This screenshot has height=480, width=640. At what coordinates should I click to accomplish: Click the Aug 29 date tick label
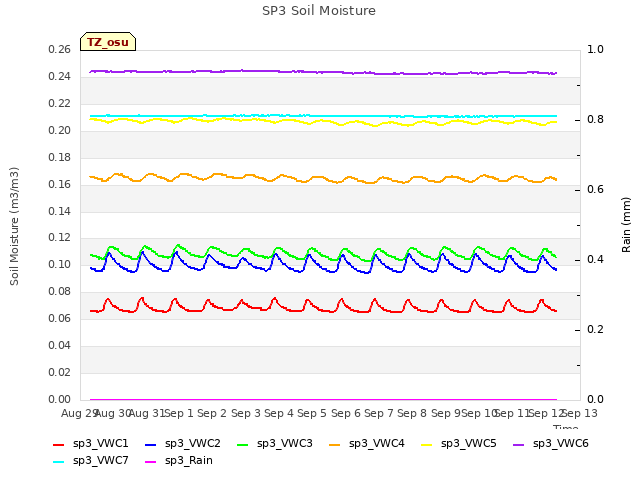point(80,413)
